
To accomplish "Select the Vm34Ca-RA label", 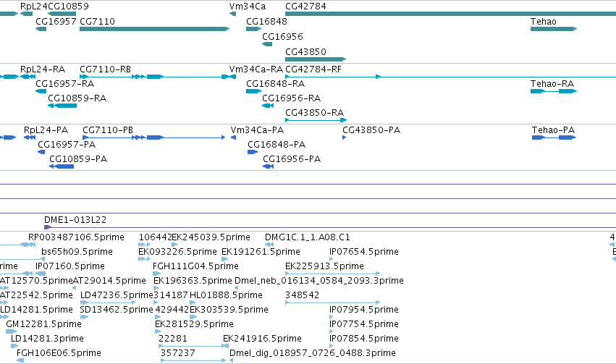I will (x=256, y=69).
